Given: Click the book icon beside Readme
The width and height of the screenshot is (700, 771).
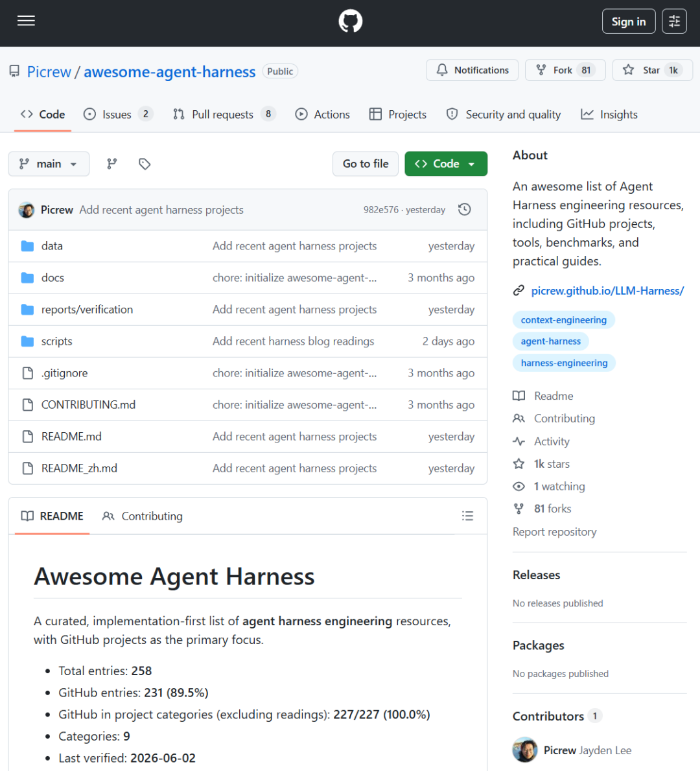Looking at the screenshot, I should [x=519, y=396].
